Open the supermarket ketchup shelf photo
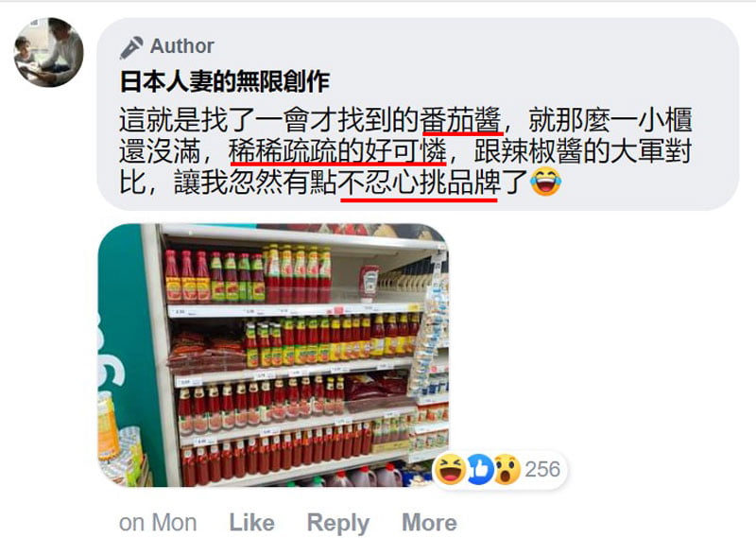756x538 pixels. pyautogui.click(x=273, y=356)
